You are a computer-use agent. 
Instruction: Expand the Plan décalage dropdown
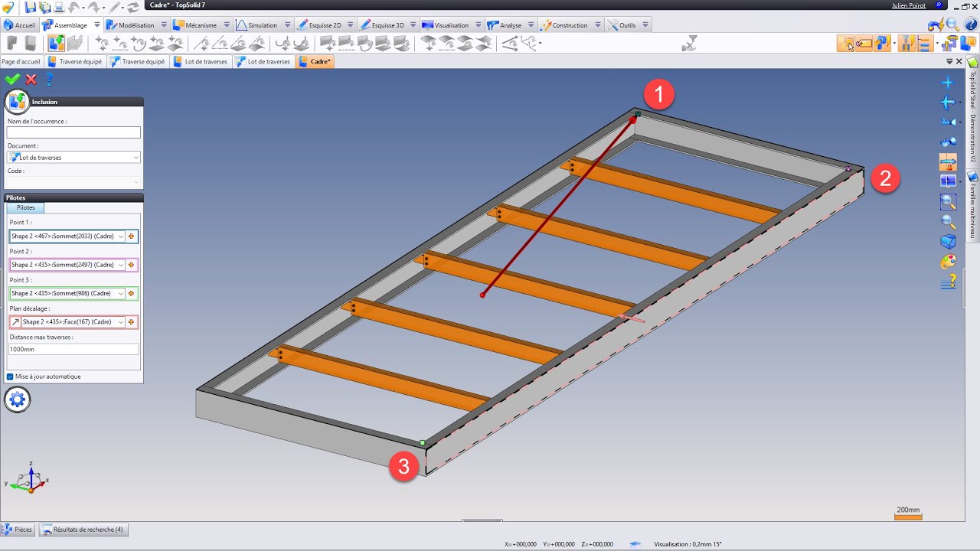tap(121, 322)
